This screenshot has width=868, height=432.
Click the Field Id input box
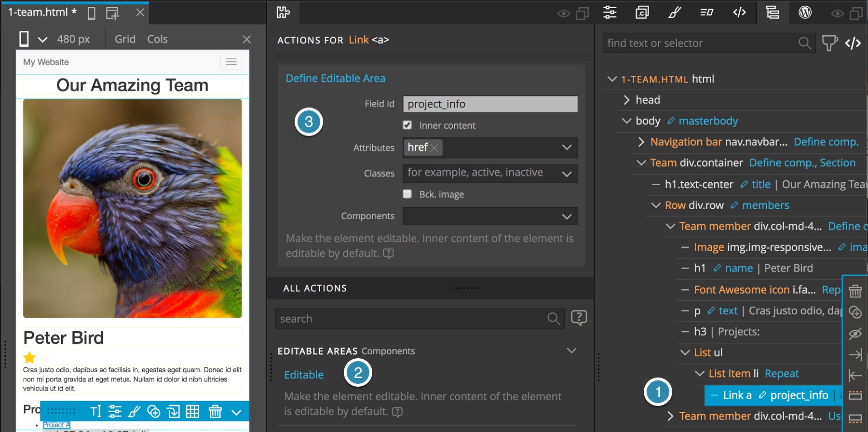point(490,104)
